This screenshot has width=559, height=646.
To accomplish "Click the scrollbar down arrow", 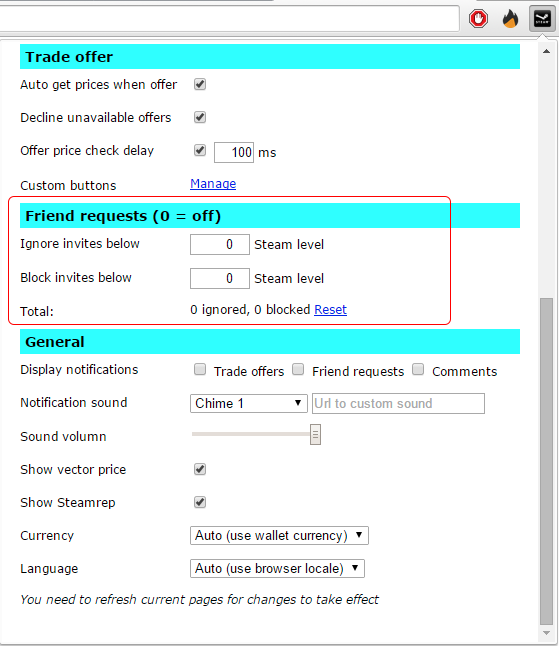I will click(x=546, y=633).
